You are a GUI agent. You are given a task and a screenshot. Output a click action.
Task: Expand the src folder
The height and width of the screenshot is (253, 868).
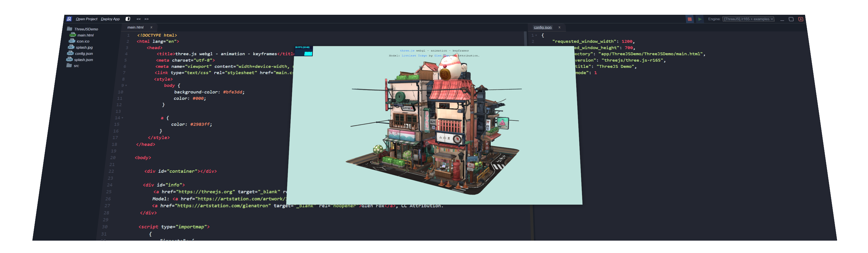tap(76, 66)
